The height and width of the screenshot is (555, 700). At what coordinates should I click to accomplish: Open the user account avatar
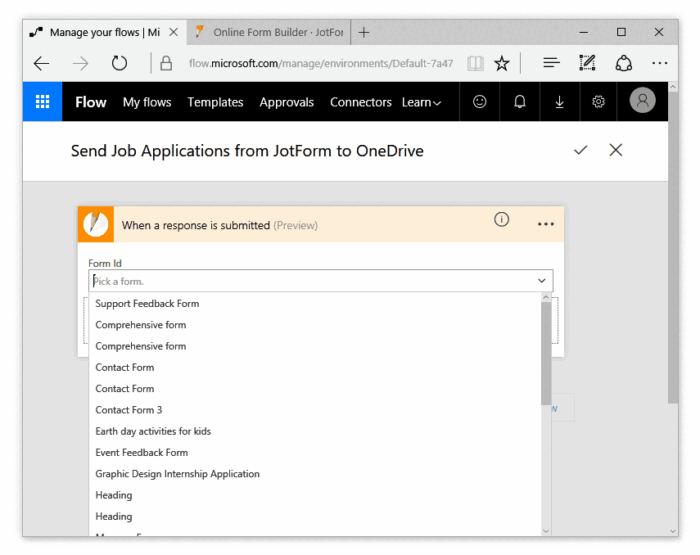[642, 101]
